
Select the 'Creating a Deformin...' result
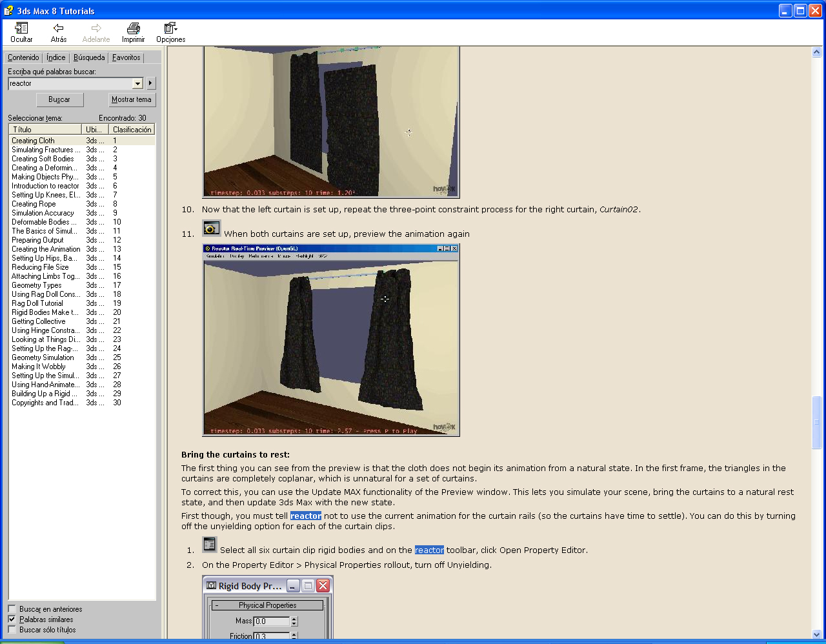(x=44, y=168)
